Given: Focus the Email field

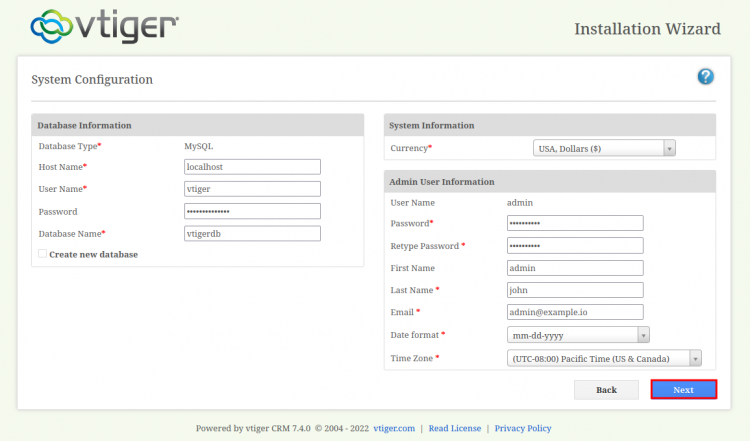Looking at the screenshot, I should [x=575, y=312].
